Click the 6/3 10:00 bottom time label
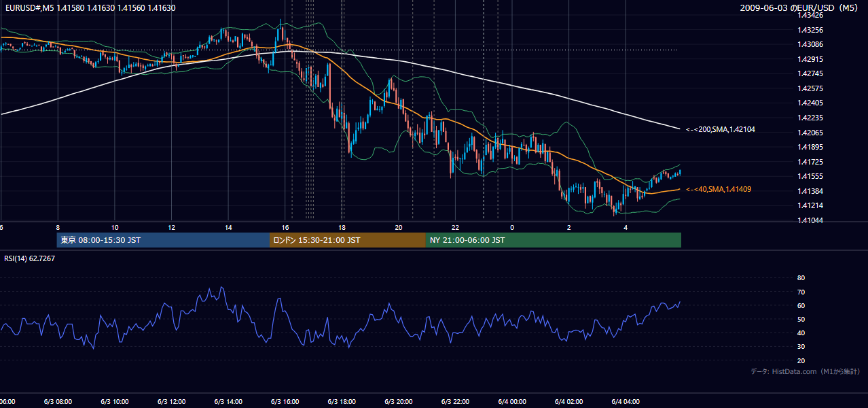The height and width of the screenshot is (408, 868). (x=115, y=402)
